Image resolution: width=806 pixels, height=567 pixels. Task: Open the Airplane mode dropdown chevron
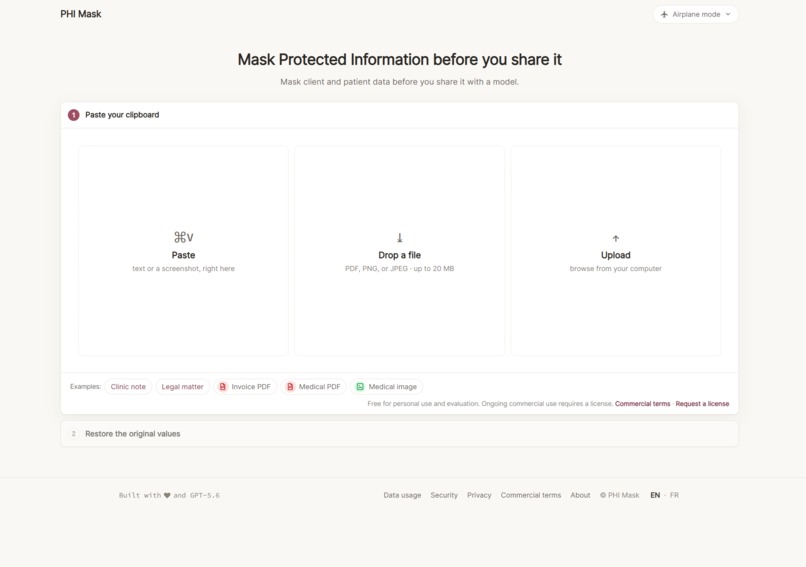click(728, 14)
